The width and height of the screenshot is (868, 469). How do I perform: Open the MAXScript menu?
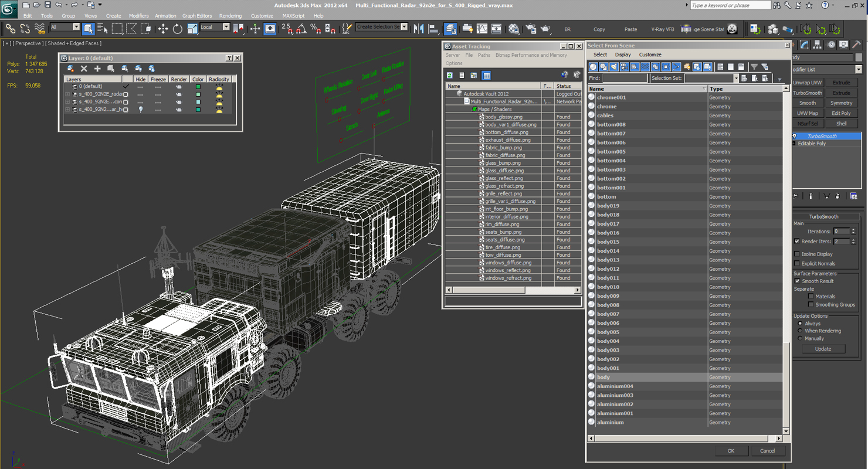tap(293, 16)
